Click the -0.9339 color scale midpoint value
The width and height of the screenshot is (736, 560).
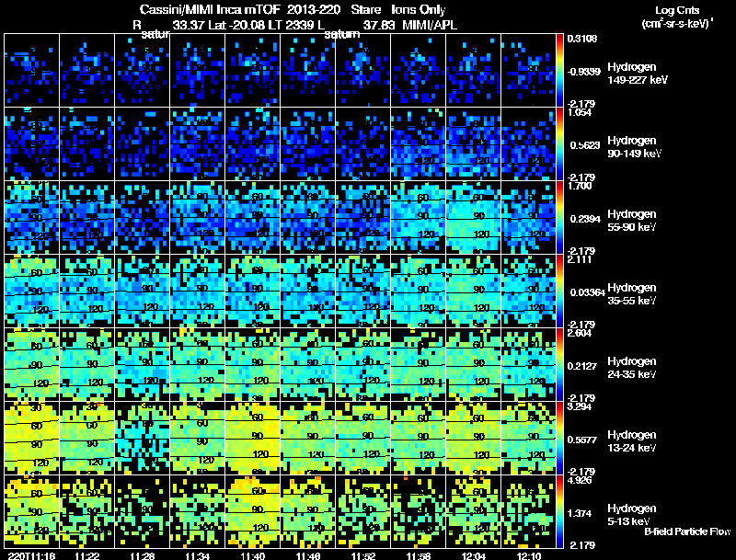pos(583,72)
